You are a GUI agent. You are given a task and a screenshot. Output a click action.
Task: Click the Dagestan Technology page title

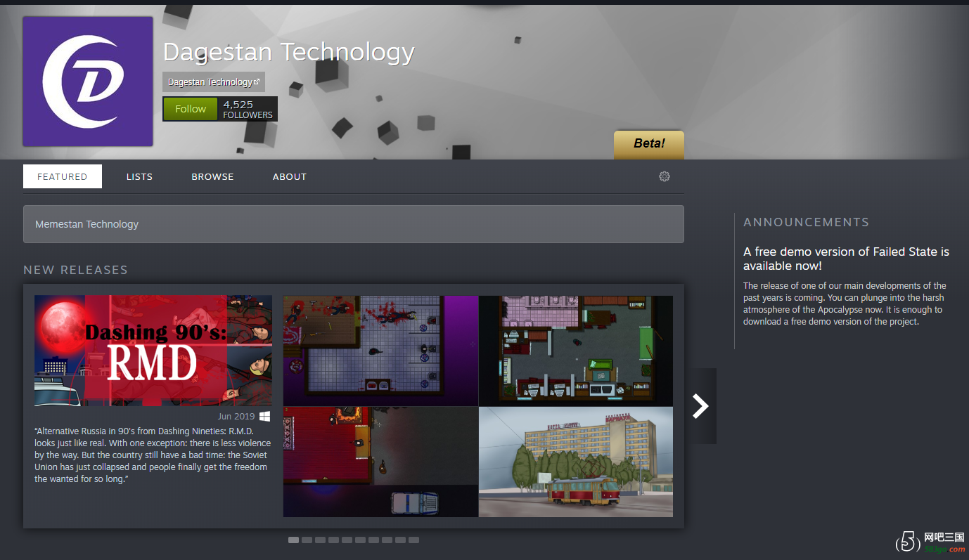(x=288, y=52)
